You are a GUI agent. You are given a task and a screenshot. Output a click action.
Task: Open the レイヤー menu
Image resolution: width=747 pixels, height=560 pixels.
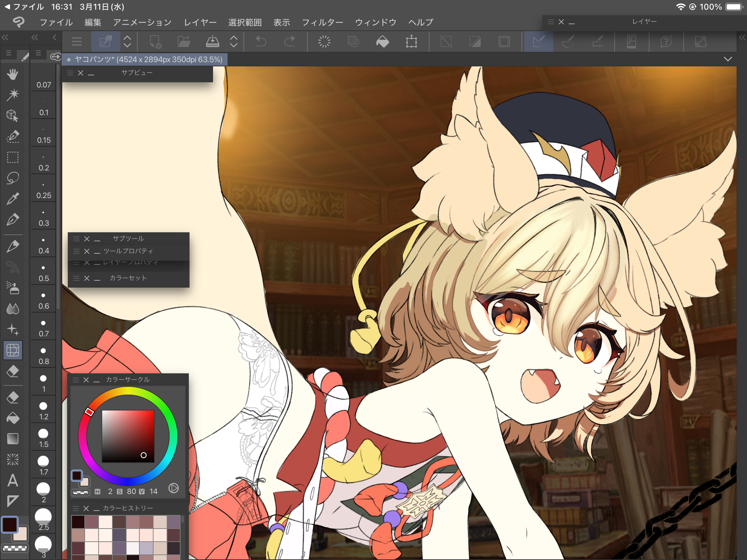pos(200,22)
